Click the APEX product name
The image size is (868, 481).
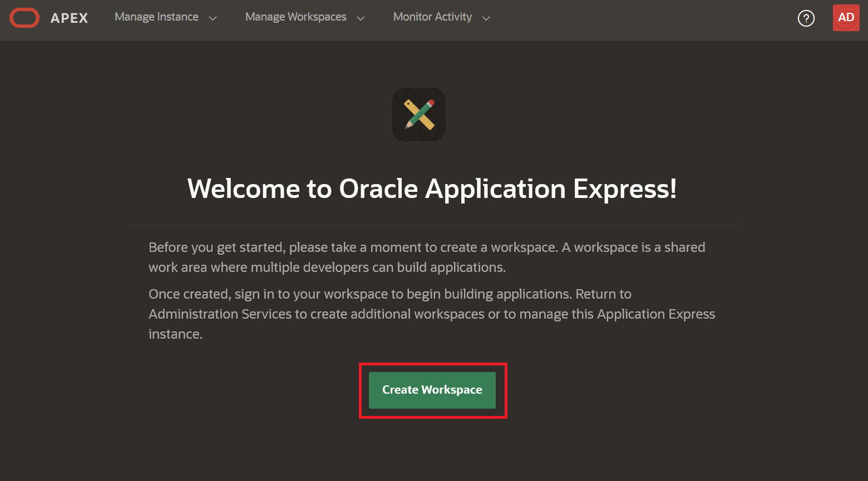(x=70, y=18)
